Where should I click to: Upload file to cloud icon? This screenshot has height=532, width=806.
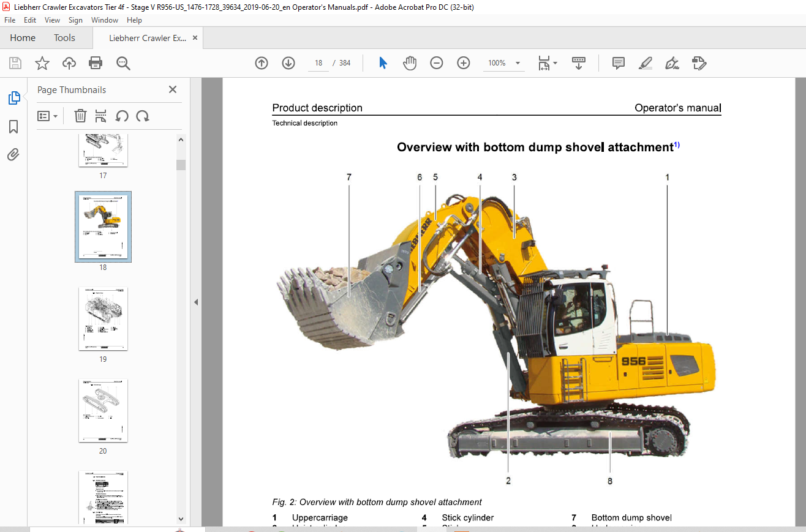tap(69, 63)
